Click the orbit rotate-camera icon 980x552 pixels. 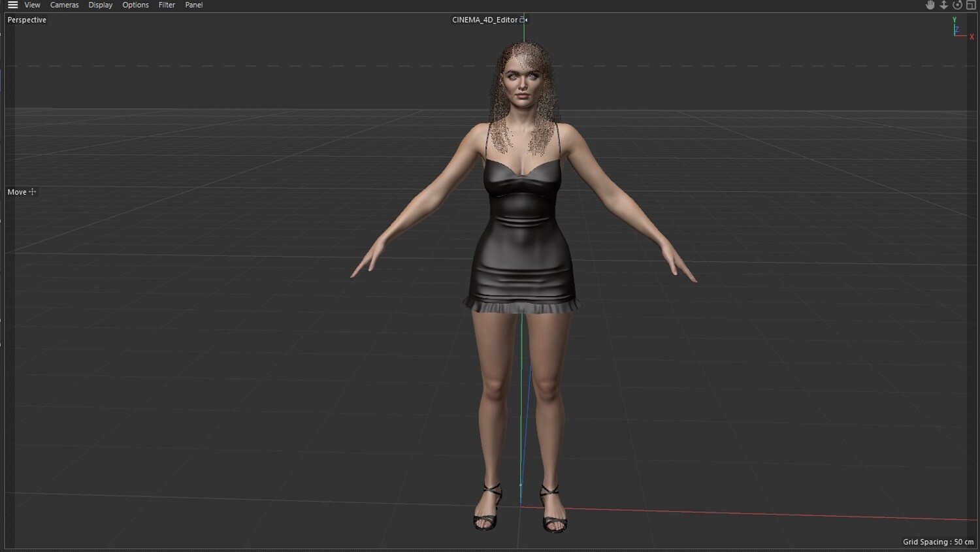pyautogui.click(x=957, y=5)
